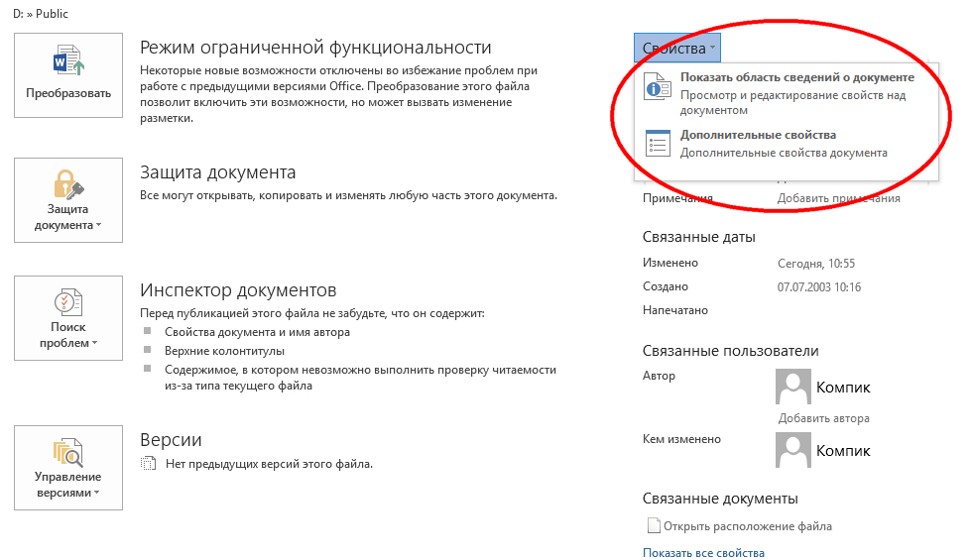972x560 pixels.
Task: Click the Word convert document icon
Action: click(x=68, y=61)
